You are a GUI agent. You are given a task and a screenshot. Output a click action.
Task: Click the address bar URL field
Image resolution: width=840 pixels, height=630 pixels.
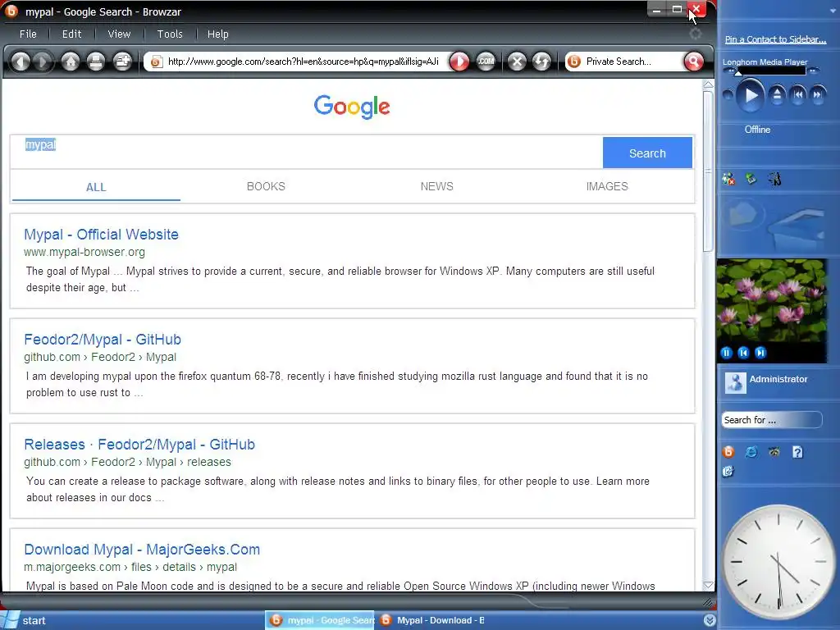[302, 62]
